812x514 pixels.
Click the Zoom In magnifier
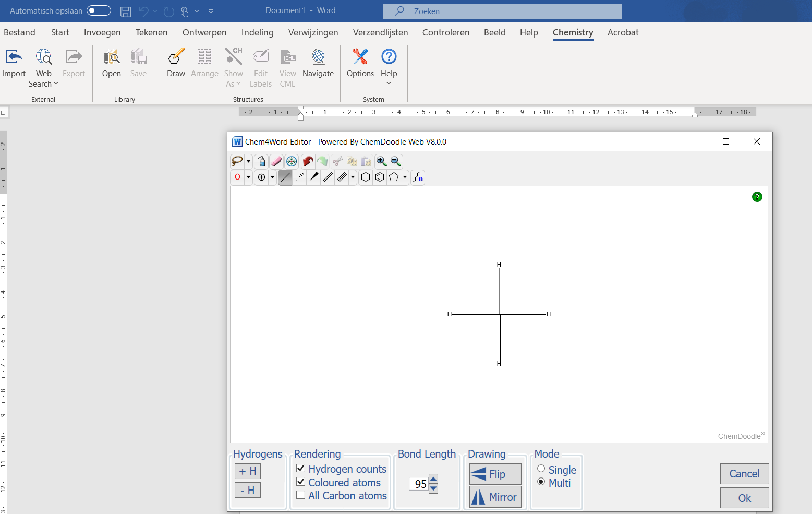[x=382, y=161]
